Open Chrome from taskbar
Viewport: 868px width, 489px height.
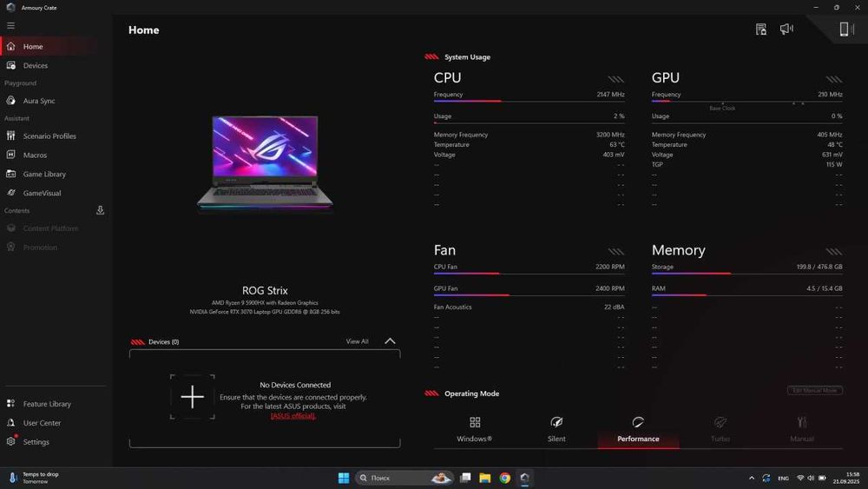(505, 478)
